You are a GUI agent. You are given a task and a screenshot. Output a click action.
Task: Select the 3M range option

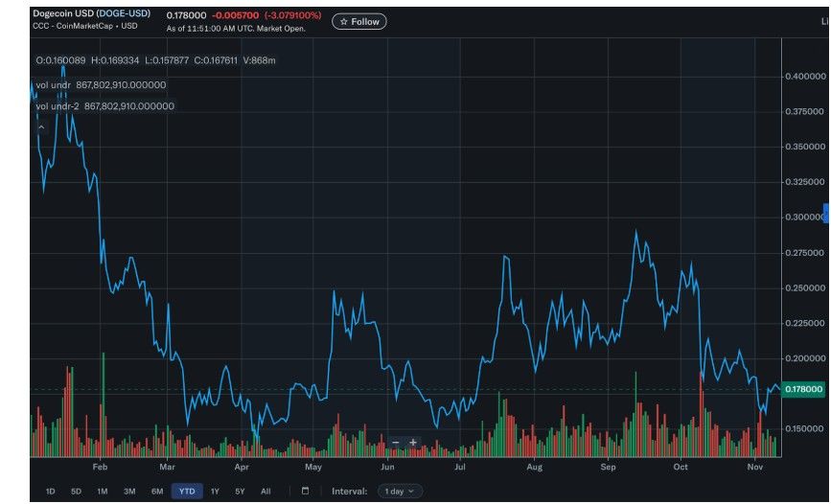(129, 491)
